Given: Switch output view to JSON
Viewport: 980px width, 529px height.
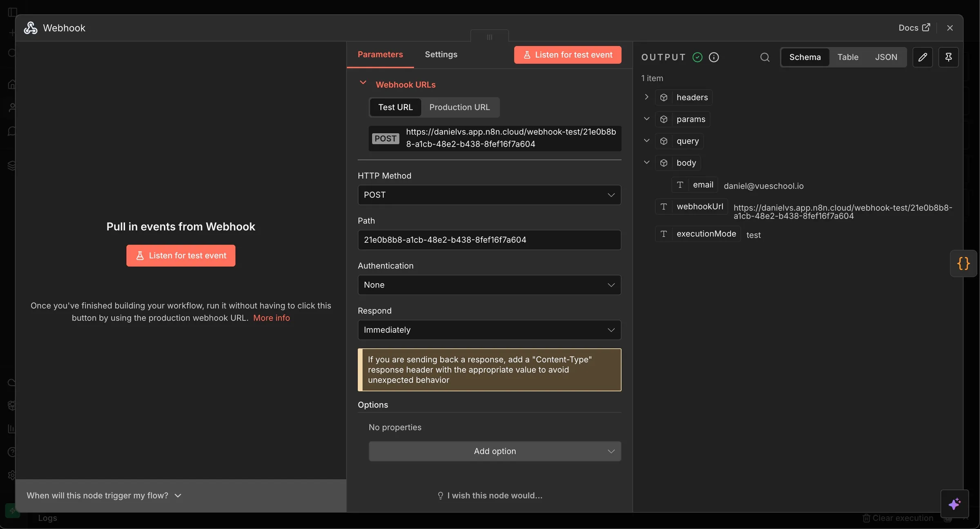Looking at the screenshot, I should [886, 57].
